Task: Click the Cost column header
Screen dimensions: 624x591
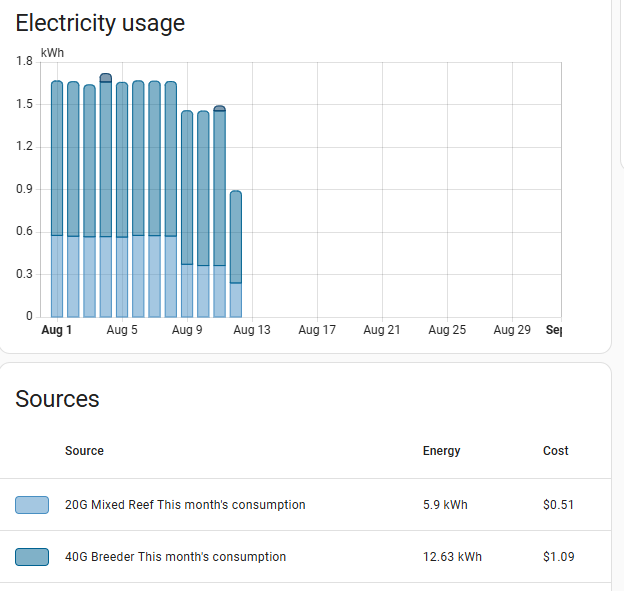Action: (x=556, y=451)
